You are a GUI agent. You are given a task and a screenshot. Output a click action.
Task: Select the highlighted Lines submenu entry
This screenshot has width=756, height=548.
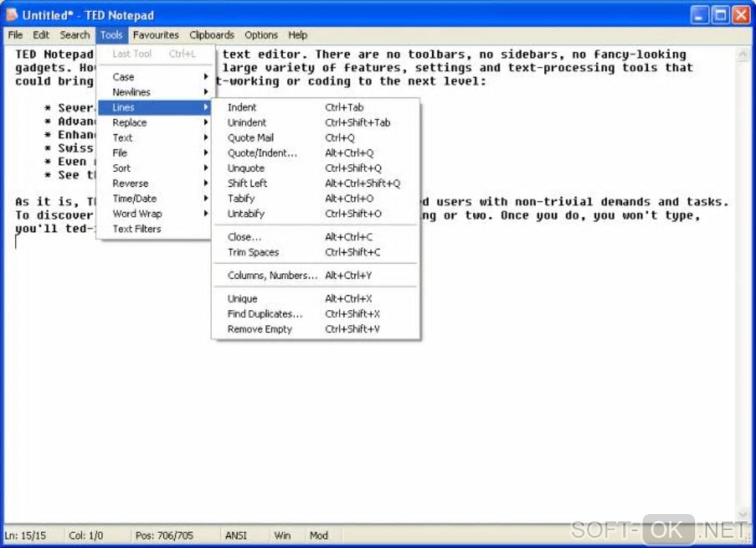click(x=154, y=107)
